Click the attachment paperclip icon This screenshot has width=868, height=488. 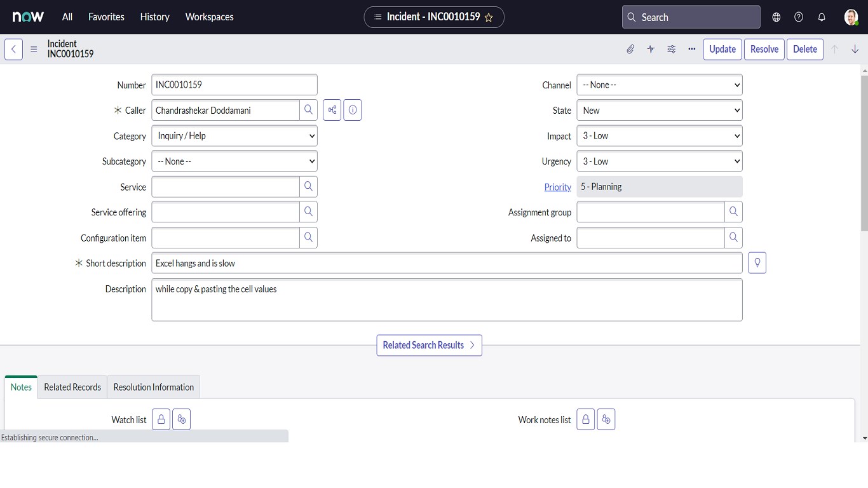click(630, 49)
